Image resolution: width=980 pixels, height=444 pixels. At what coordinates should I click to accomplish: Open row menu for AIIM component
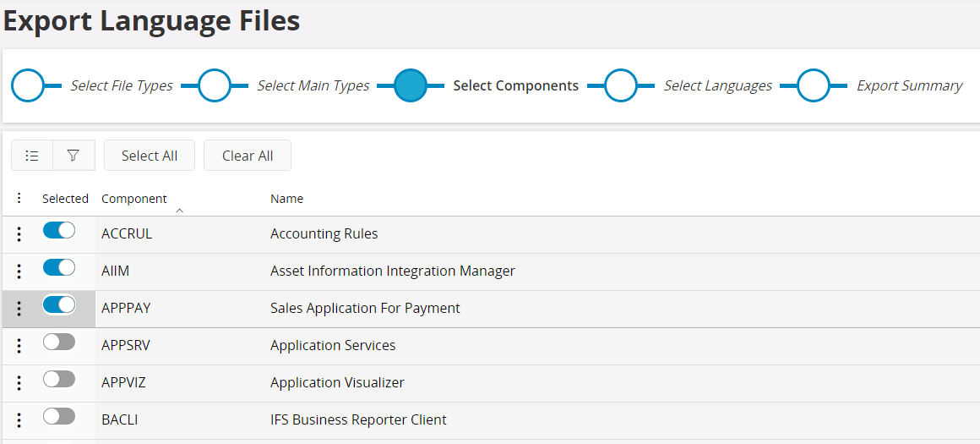pyautogui.click(x=19, y=271)
